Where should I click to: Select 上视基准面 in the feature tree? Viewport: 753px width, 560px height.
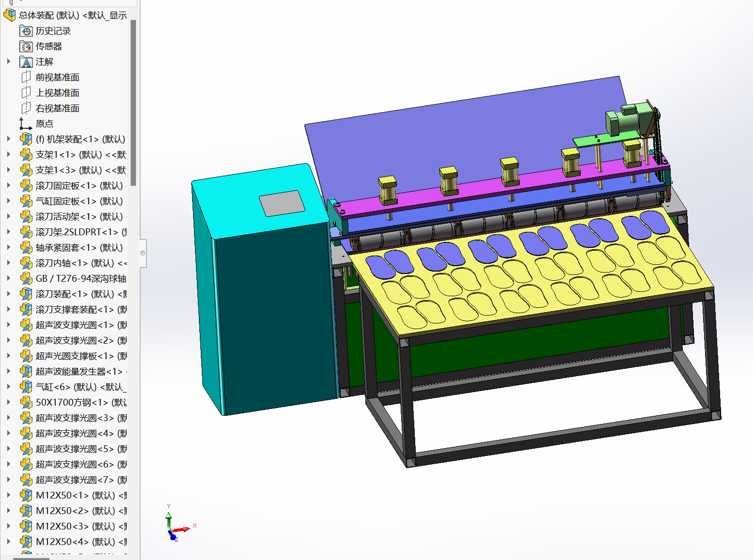(57, 93)
